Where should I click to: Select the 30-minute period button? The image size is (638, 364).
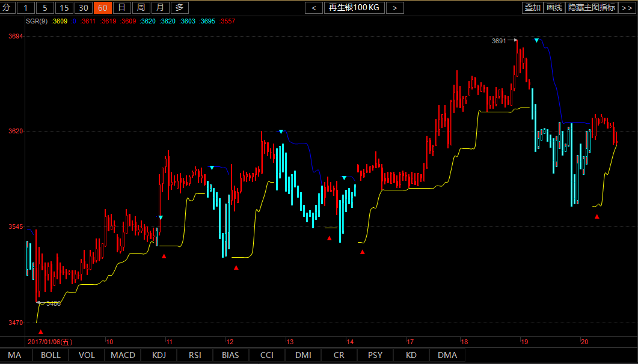pyautogui.click(x=84, y=8)
